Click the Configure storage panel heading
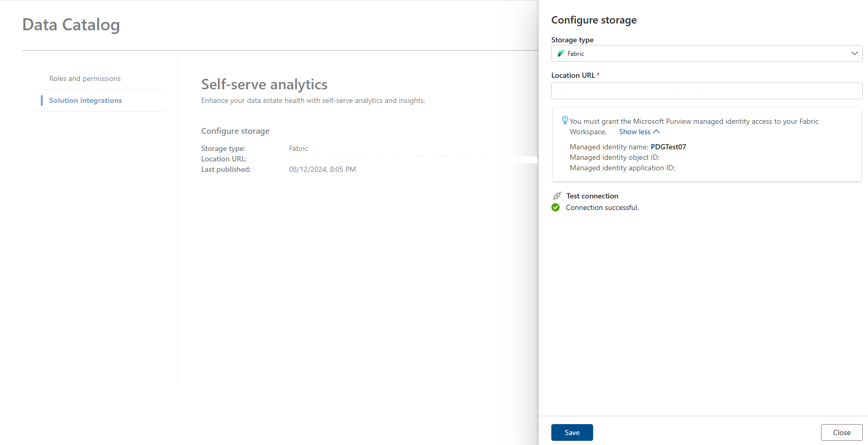The height and width of the screenshot is (445, 868). (594, 20)
